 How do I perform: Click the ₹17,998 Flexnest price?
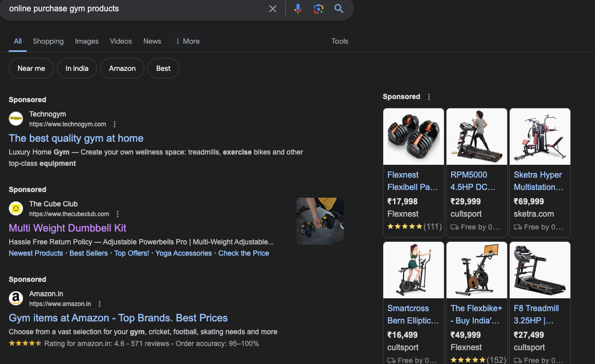[x=402, y=202]
